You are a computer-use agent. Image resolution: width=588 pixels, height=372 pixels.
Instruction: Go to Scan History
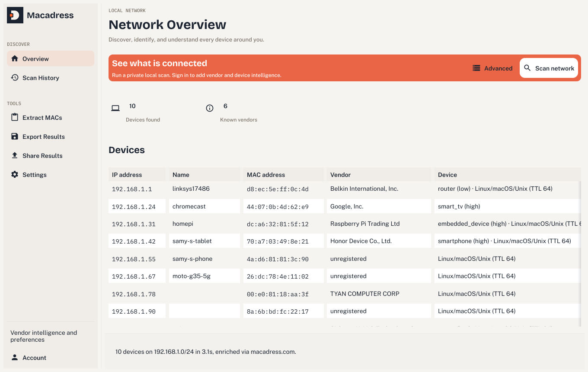(51, 78)
